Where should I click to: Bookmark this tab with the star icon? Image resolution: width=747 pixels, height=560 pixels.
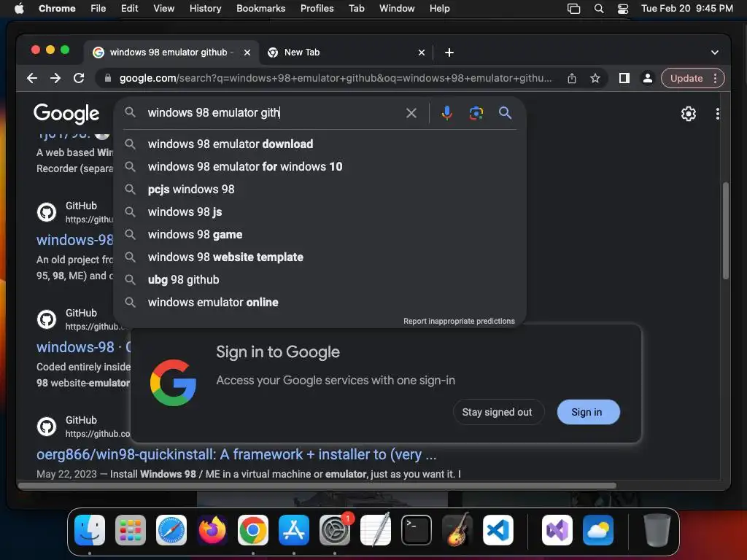pyautogui.click(x=595, y=78)
